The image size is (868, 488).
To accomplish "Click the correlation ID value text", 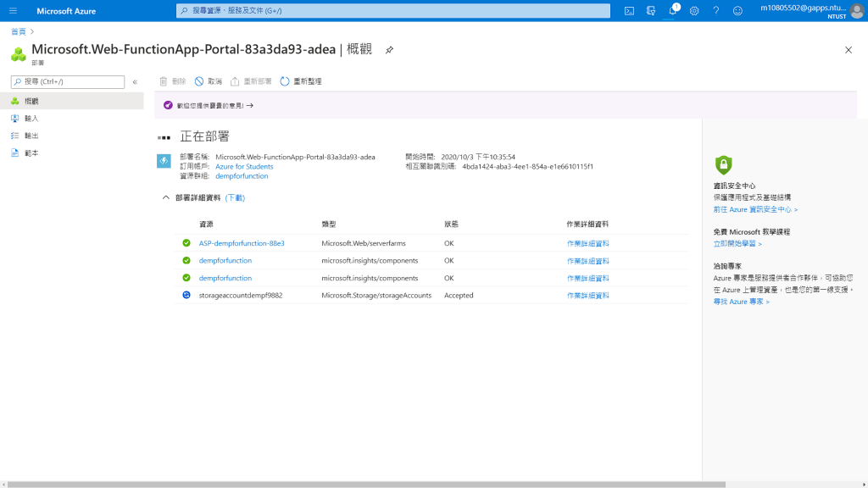I will (527, 167).
